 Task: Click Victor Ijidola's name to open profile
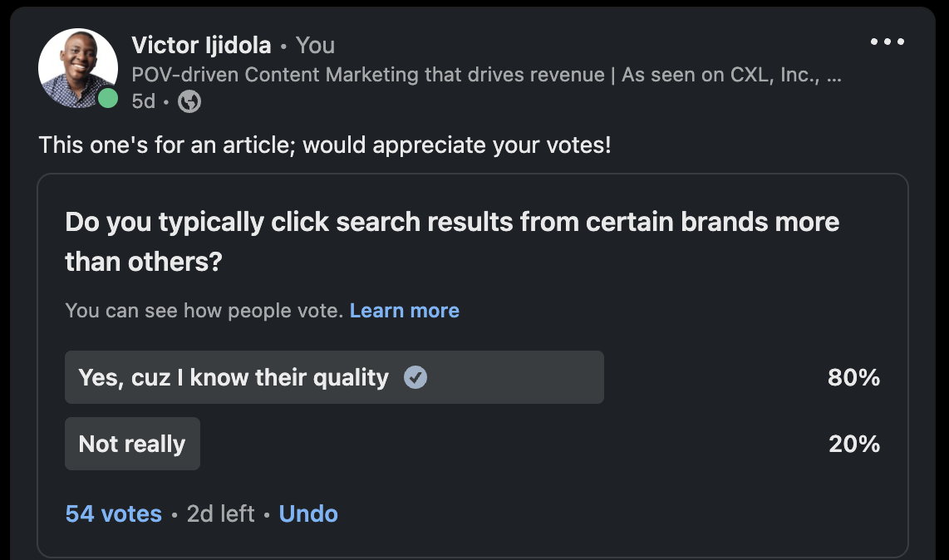coord(201,45)
